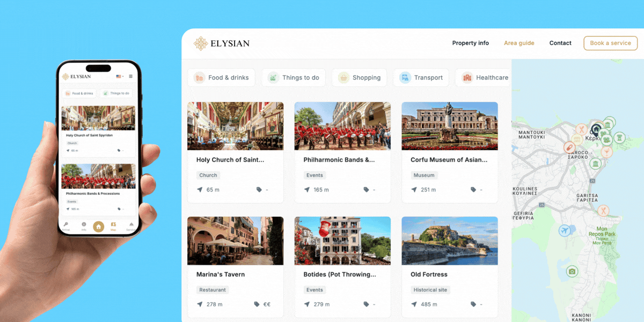Open the language flag dropdown on the phone
Screen dimensions: 644x322
(x=119, y=77)
